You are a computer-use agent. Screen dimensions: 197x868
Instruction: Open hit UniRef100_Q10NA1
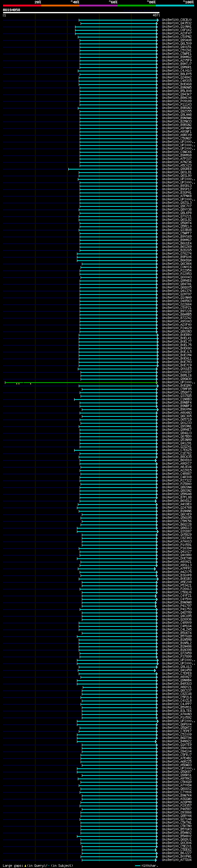176,26
